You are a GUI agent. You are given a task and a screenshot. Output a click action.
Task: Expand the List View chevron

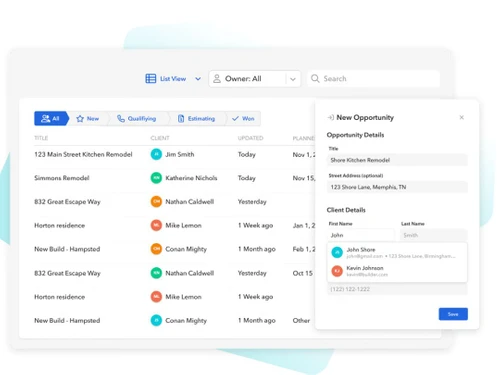[x=198, y=79]
